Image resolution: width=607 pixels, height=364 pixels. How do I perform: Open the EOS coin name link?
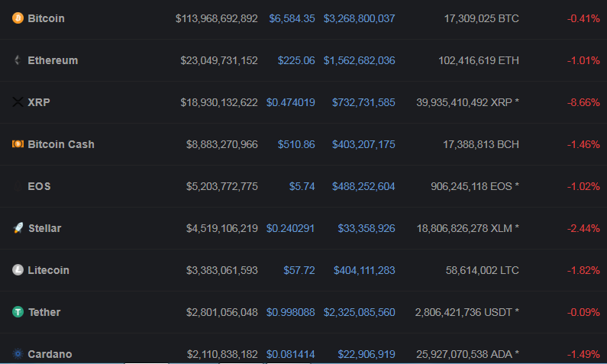click(x=39, y=186)
